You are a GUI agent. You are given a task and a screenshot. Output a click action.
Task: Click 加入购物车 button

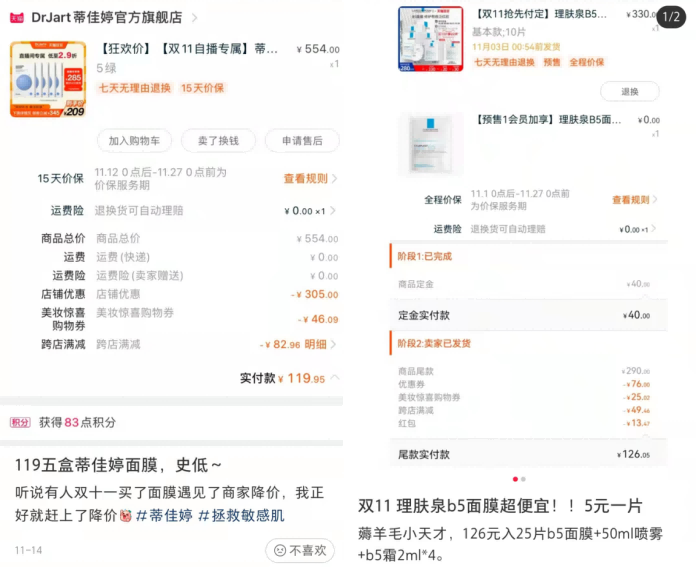point(134,141)
